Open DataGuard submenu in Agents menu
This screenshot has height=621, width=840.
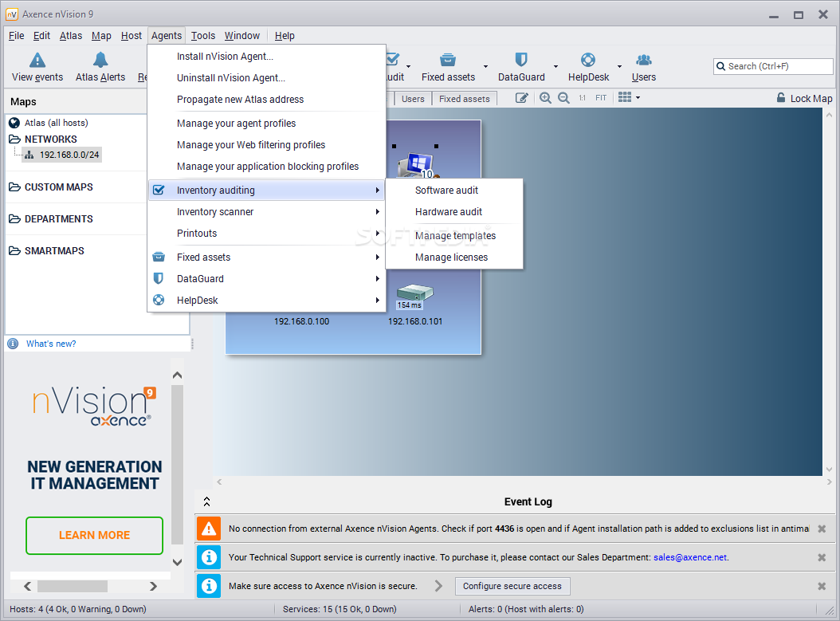point(266,279)
